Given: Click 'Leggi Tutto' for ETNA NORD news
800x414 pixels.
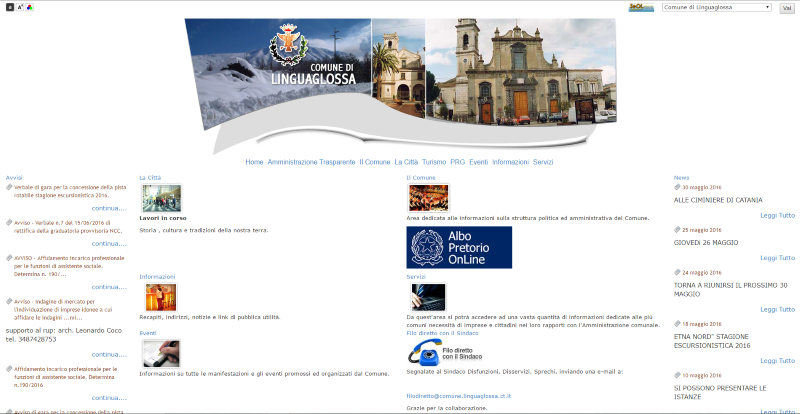Looking at the screenshot, I should (x=778, y=361).
